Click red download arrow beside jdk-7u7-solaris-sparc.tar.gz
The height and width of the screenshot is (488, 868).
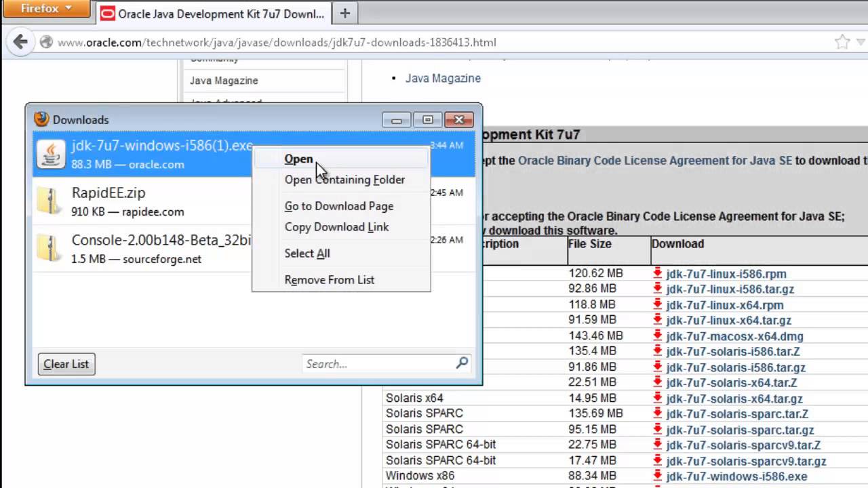click(657, 429)
